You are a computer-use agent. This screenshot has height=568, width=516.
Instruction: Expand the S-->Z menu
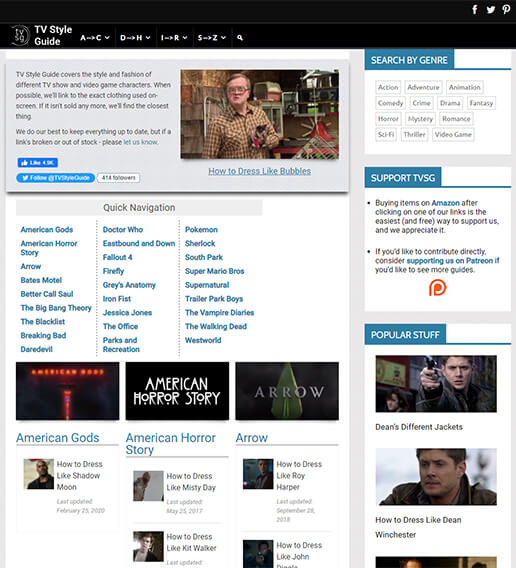tap(212, 37)
